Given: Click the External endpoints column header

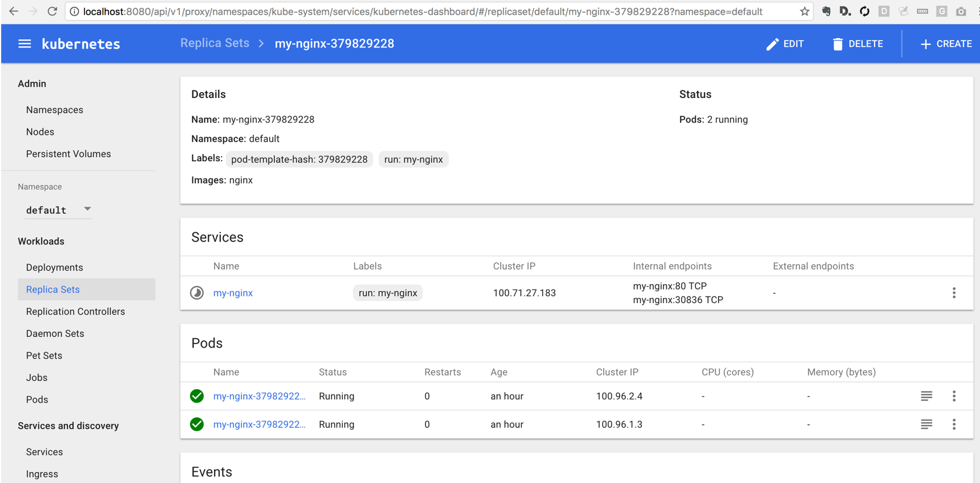Looking at the screenshot, I should coord(813,266).
